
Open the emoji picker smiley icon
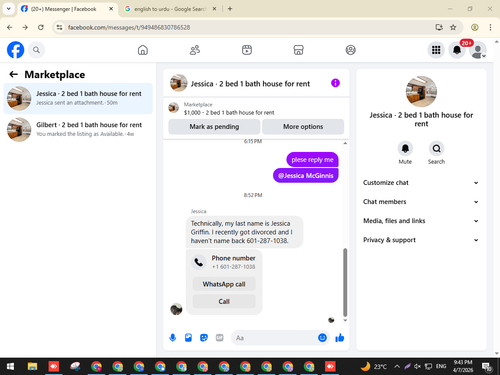tap(322, 338)
